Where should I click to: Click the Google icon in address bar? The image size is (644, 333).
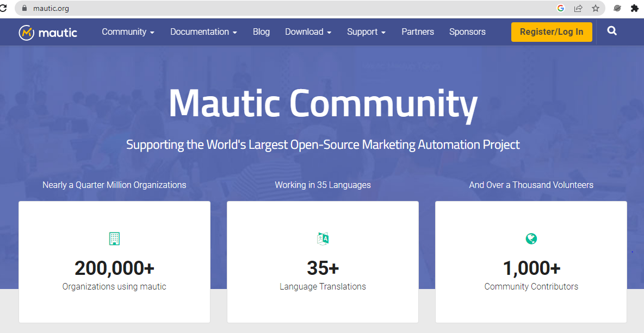coord(561,8)
